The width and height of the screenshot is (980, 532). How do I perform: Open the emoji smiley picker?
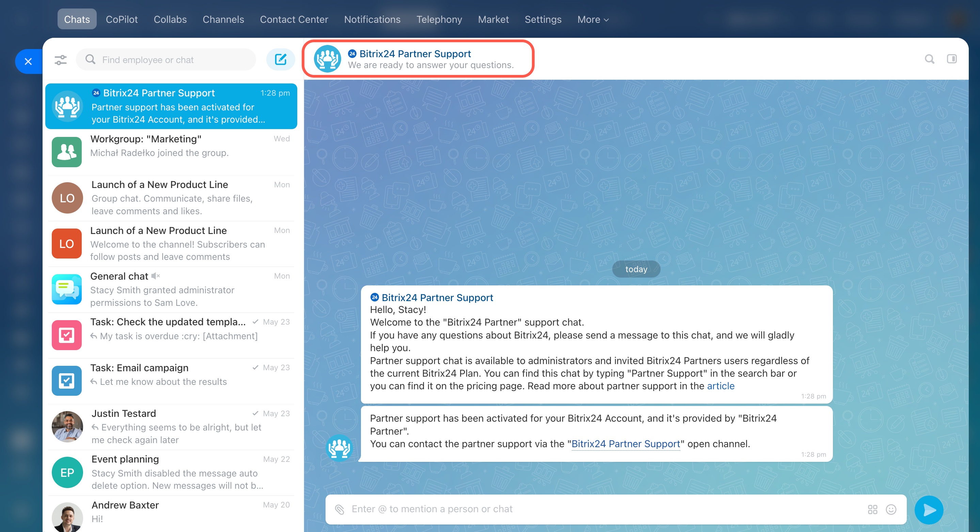[x=891, y=509]
